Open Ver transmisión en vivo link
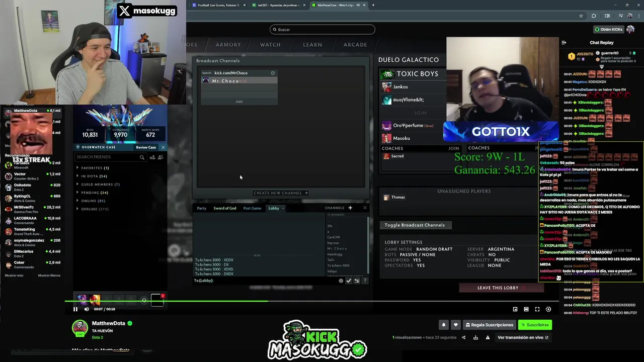Screen dimensions: 644x362 (523, 337)
